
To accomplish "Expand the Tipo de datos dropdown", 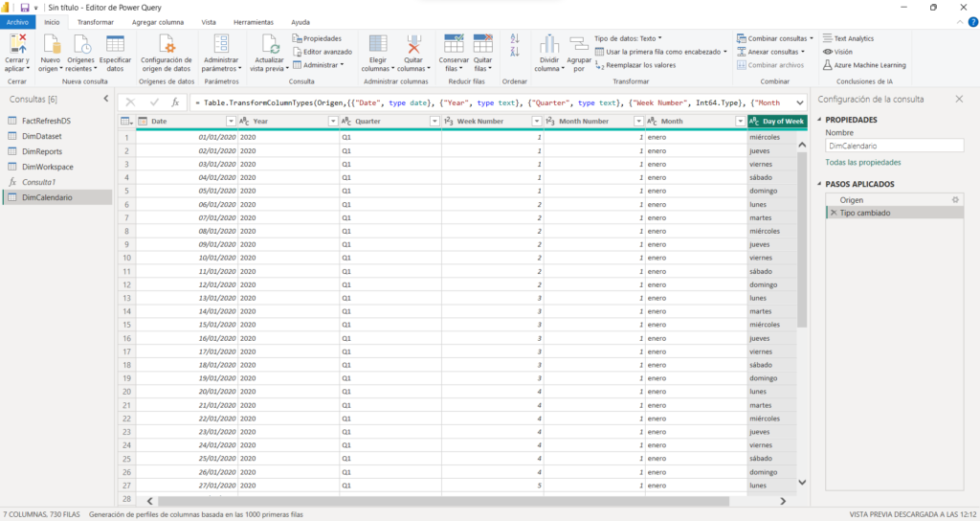I will (628, 38).
